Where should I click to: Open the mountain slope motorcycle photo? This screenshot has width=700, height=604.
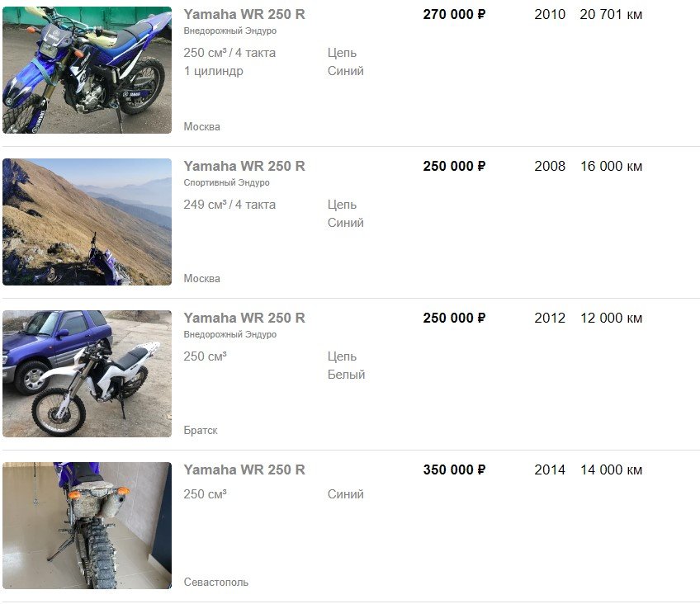87,222
